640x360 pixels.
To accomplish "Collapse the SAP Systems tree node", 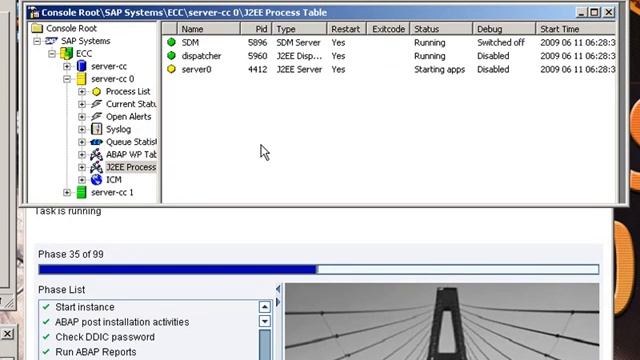I will pos(37,41).
